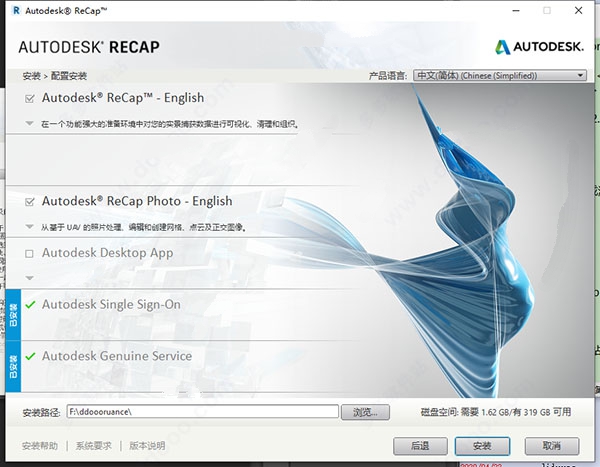Click the 取消 cancel button
This screenshot has height=467, width=600.
(551, 446)
